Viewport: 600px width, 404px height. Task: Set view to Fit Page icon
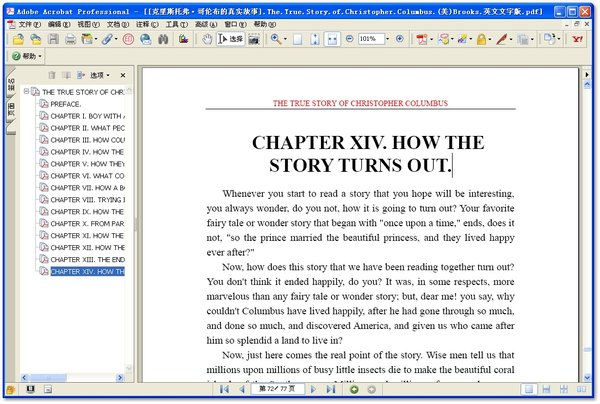point(315,39)
